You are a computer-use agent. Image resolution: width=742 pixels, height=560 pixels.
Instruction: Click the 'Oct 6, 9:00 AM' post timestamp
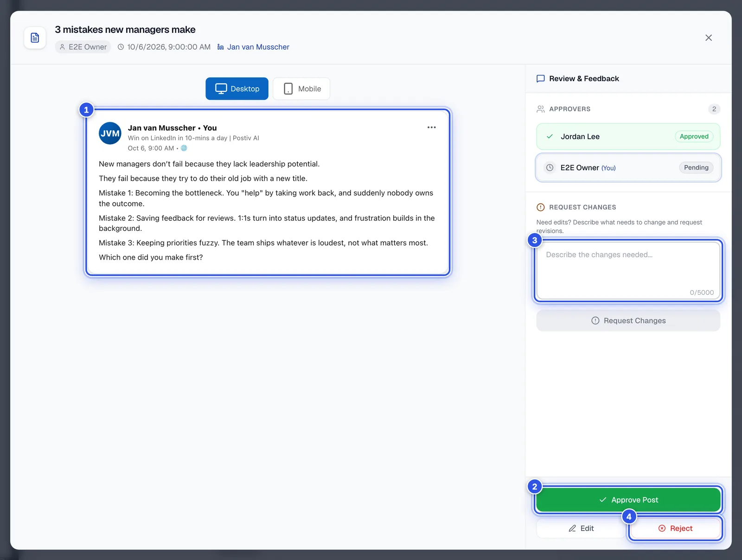point(151,148)
